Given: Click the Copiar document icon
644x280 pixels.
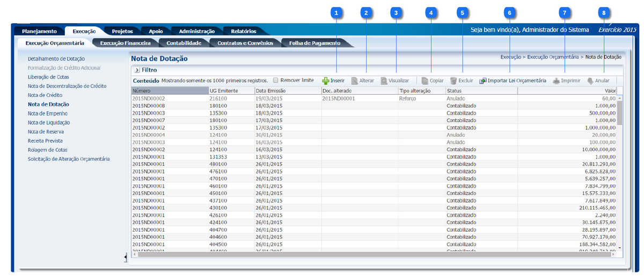Looking at the screenshot, I should tap(425, 81).
